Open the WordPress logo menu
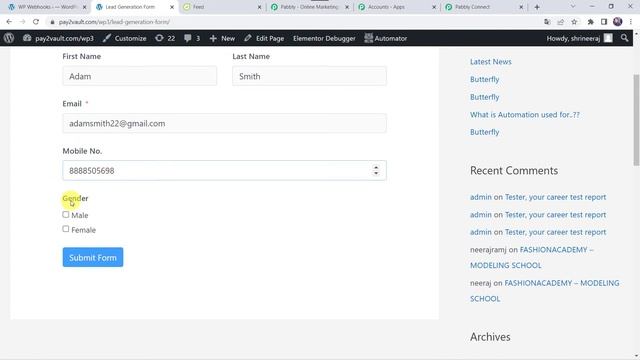 [9, 38]
